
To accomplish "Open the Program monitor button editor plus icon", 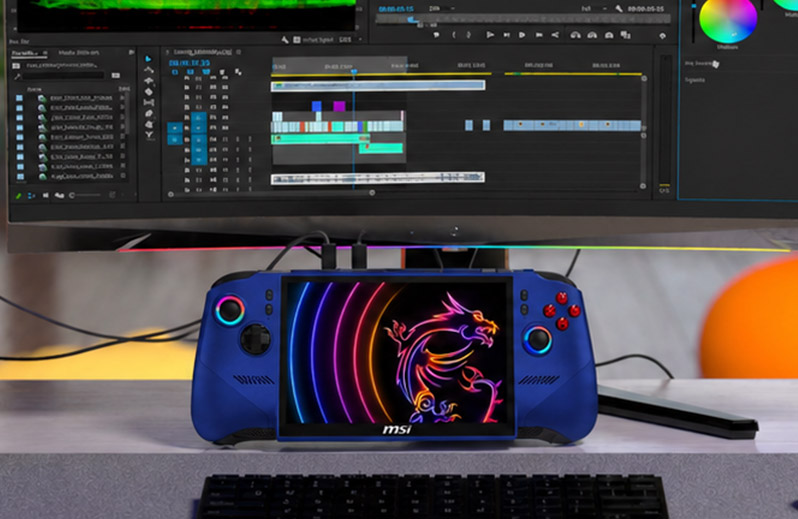I will [662, 36].
